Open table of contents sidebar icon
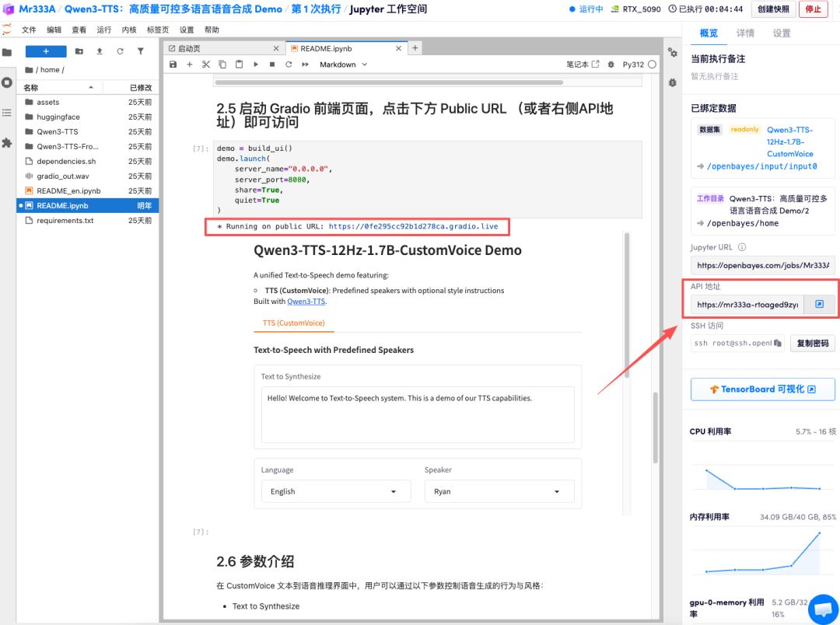The height and width of the screenshot is (625, 840). [x=7, y=113]
